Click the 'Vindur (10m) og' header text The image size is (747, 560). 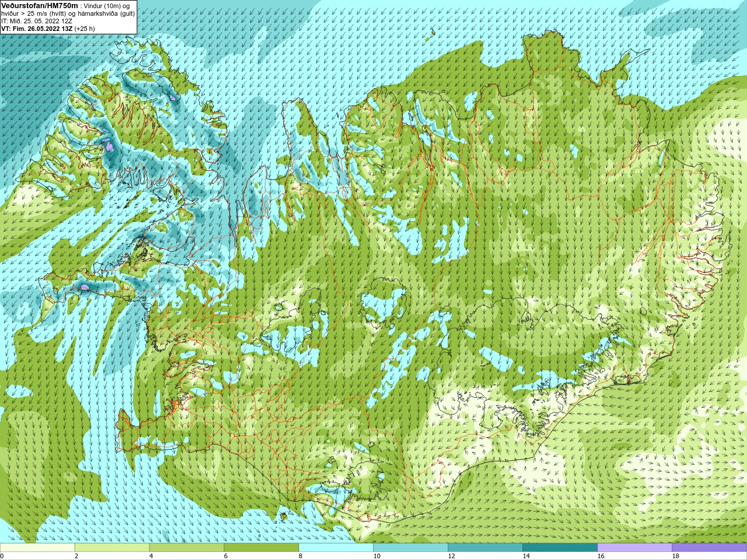coord(107,5)
